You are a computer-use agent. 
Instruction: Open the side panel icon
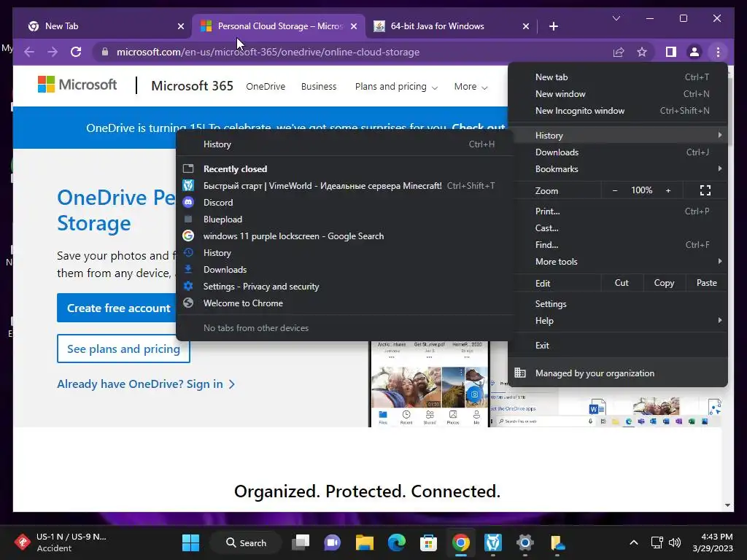(x=671, y=52)
